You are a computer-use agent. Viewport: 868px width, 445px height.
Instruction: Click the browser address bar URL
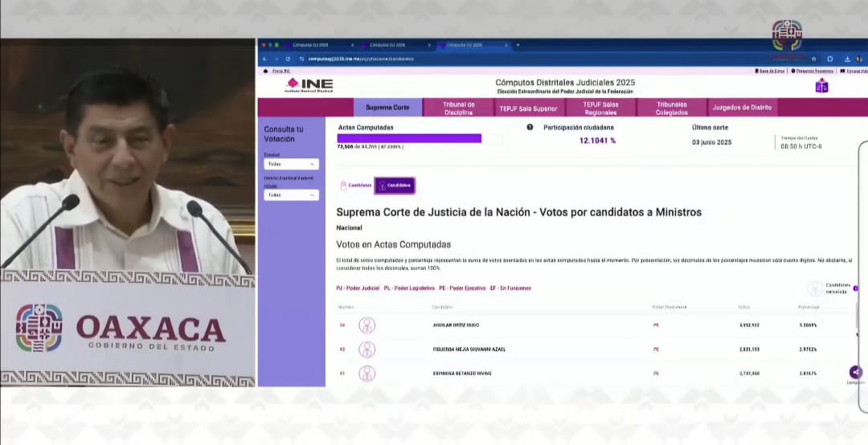(361, 59)
